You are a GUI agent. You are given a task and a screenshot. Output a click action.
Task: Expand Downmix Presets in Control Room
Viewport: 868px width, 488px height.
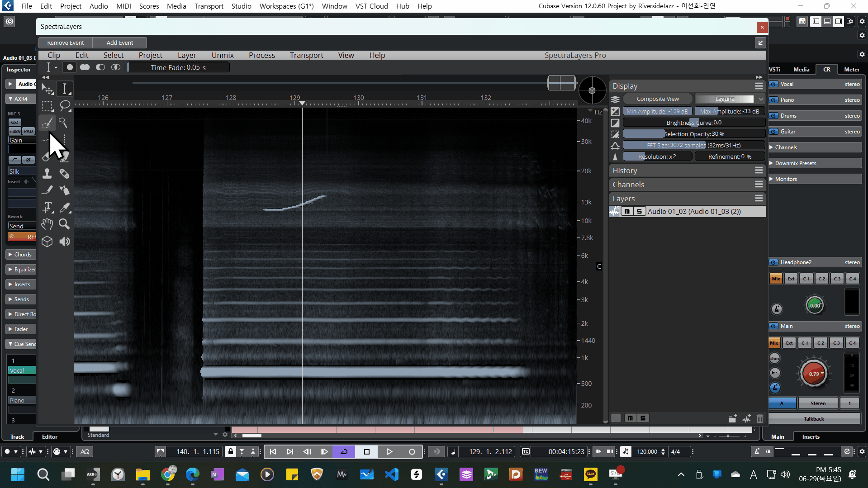pyautogui.click(x=795, y=163)
